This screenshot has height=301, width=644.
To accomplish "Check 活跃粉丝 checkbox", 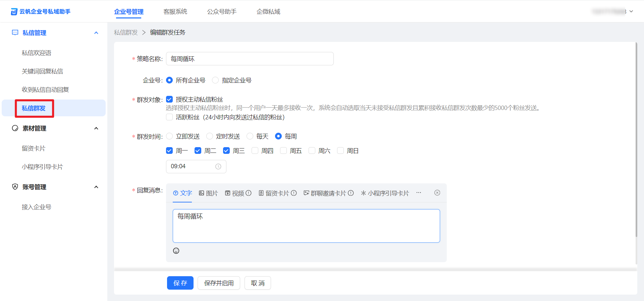I will (169, 117).
